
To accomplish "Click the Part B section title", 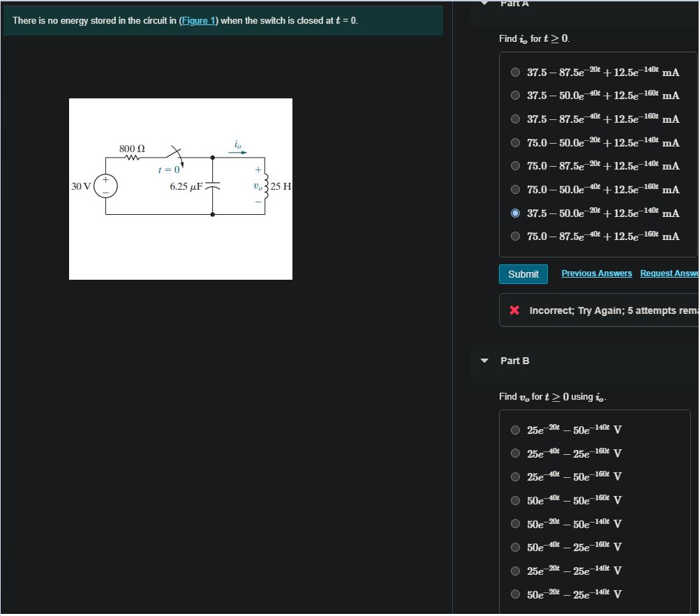I will point(514,361).
